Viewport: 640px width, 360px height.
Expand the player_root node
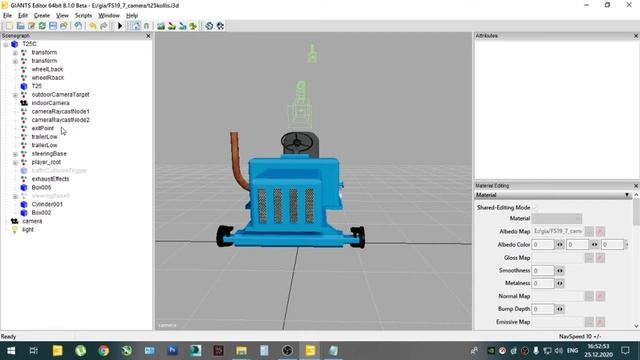click(x=15, y=162)
